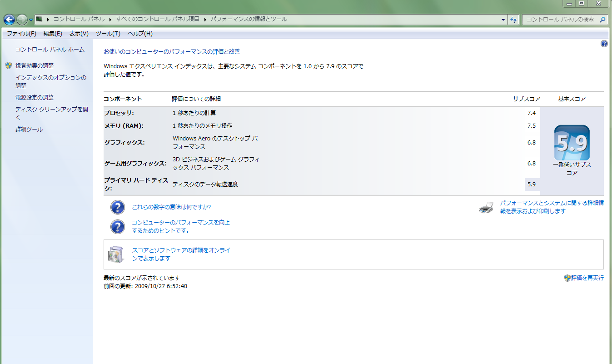Click the printer icon
612x364 pixels.
click(x=486, y=208)
